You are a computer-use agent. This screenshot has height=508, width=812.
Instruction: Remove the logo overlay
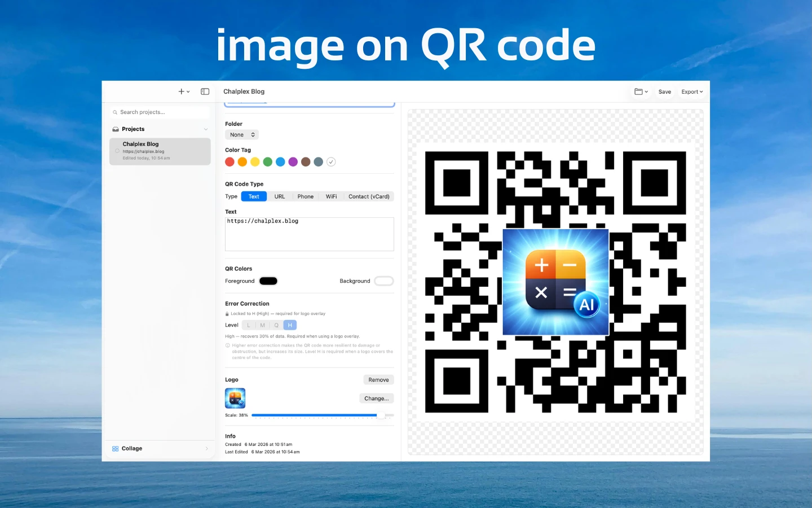(378, 379)
